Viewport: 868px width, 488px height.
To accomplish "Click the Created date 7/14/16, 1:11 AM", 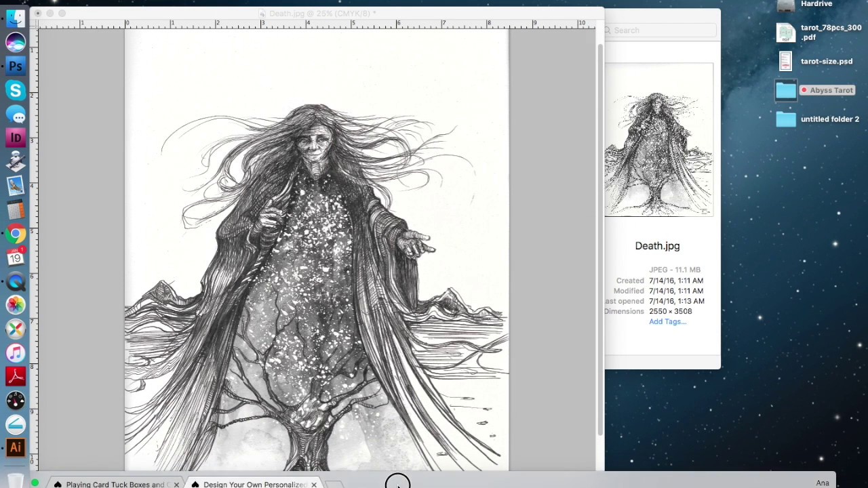I will tap(675, 281).
